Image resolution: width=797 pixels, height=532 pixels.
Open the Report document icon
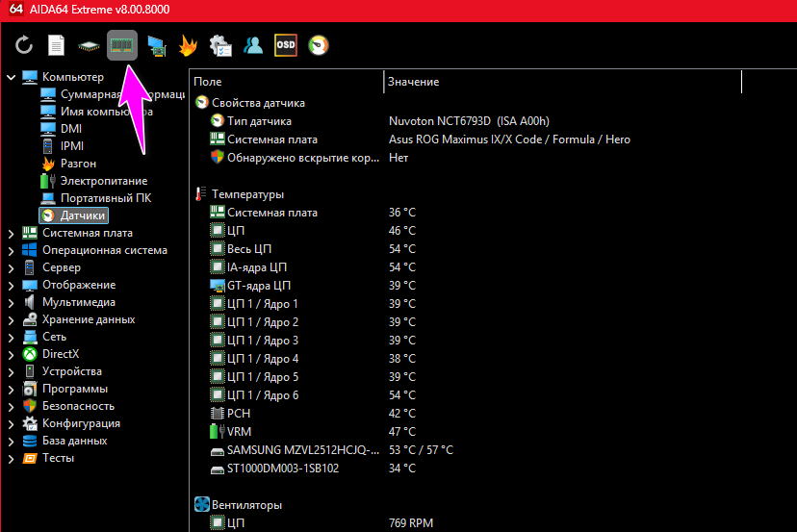(57, 45)
